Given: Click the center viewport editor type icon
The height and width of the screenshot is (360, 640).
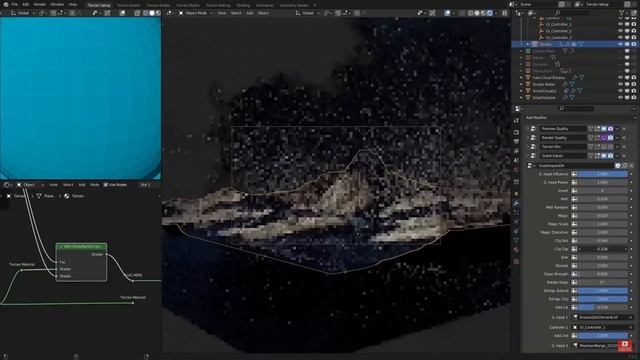Looking at the screenshot, I should coord(170,13).
